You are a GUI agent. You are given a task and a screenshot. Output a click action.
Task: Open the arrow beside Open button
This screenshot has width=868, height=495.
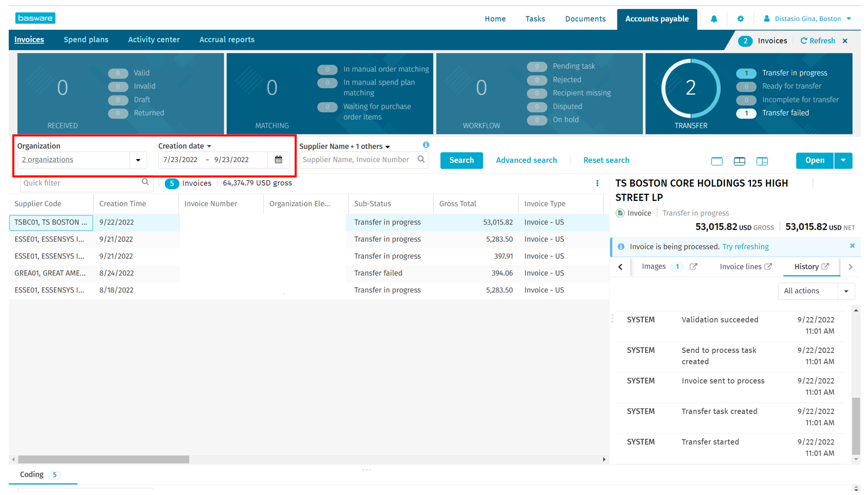[843, 161]
